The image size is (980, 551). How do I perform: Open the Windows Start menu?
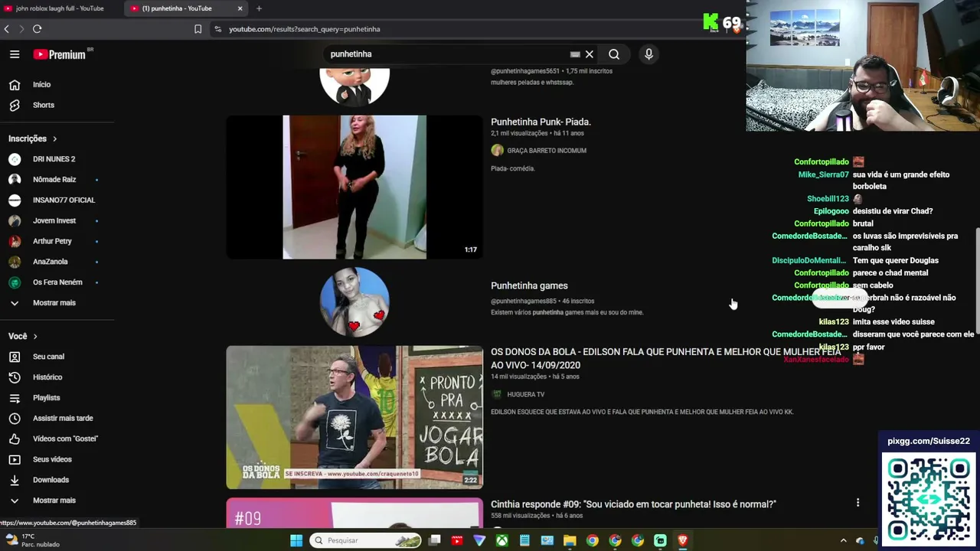point(296,541)
